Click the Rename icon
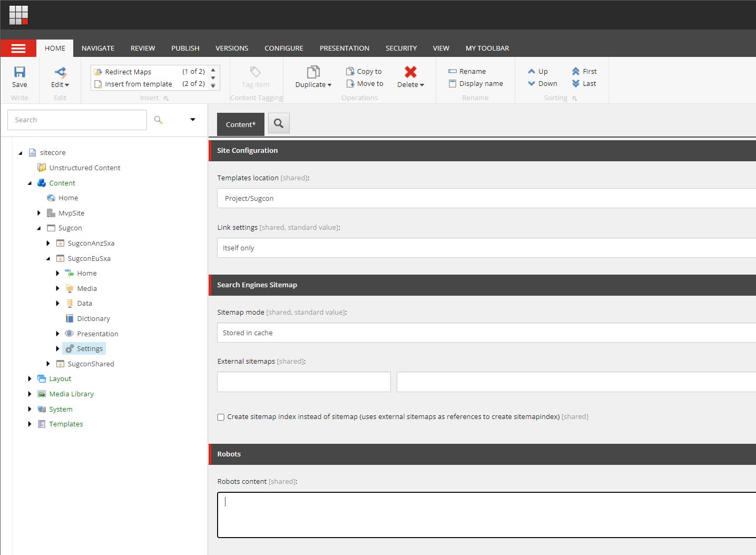The width and height of the screenshot is (756, 555). [x=453, y=71]
